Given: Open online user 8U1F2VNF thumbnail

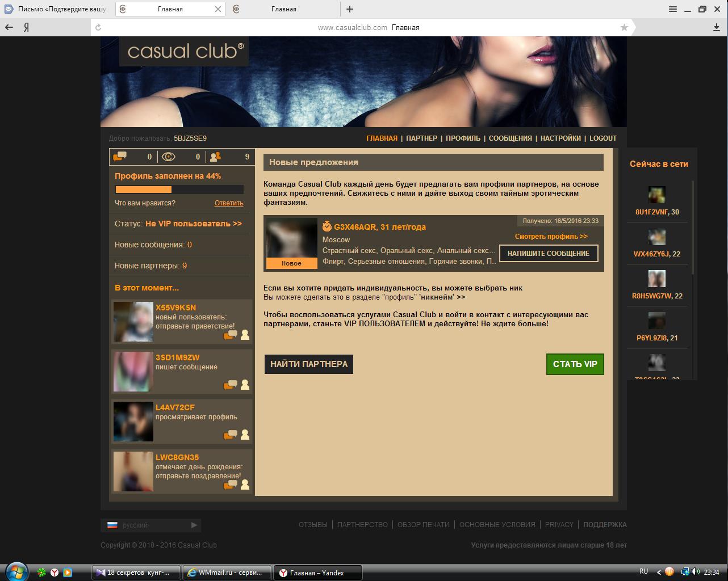Looking at the screenshot, I should pos(657,195).
